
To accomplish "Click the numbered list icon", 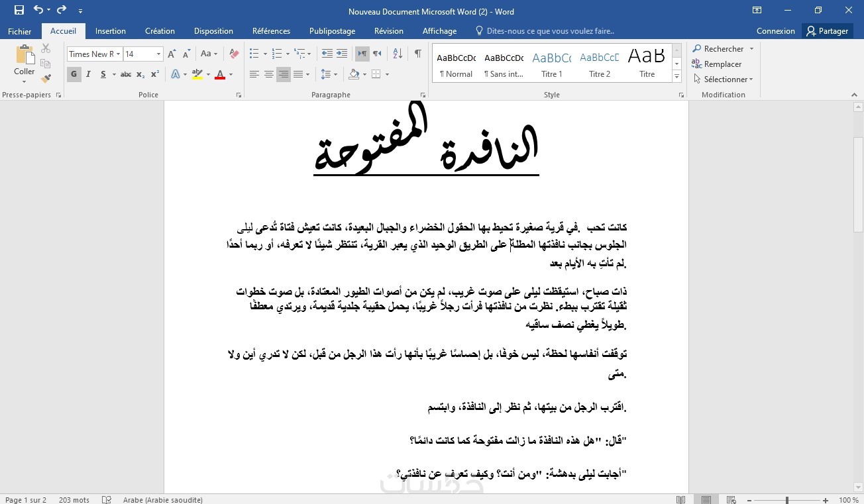I will click(277, 54).
